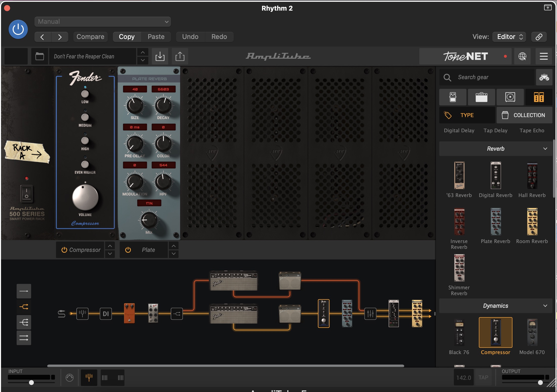
Task: Go to next preset arrow
Action: (60, 37)
